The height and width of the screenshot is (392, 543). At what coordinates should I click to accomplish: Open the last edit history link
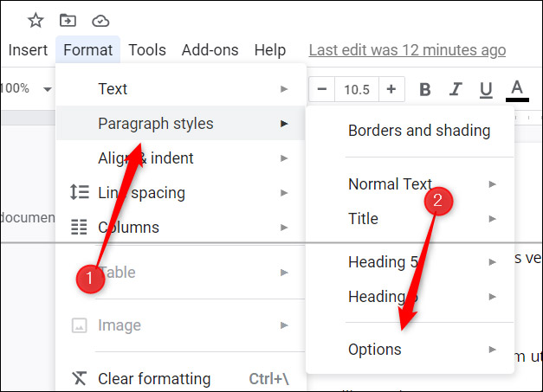(x=407, y=51)
